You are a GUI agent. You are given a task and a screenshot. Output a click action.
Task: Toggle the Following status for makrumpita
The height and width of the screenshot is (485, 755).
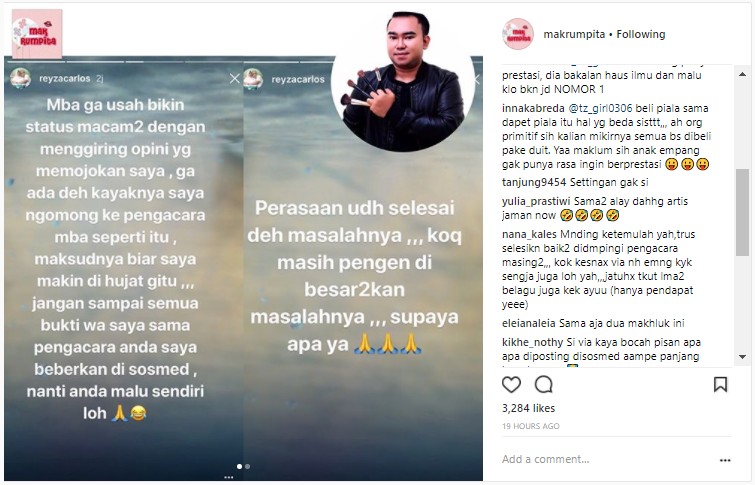tap(640, 34)
